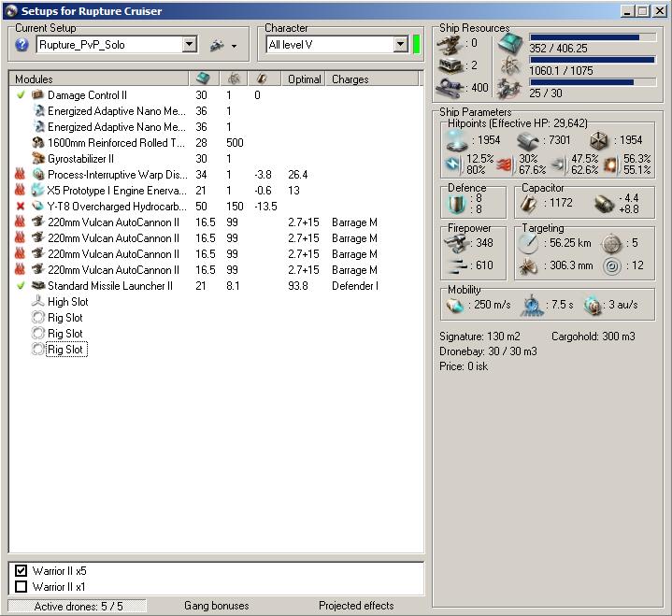Toggle the overheat status on Process-Interruptive Warp Disruptor
The image size is (672, 616).
(x=20, y=174)
